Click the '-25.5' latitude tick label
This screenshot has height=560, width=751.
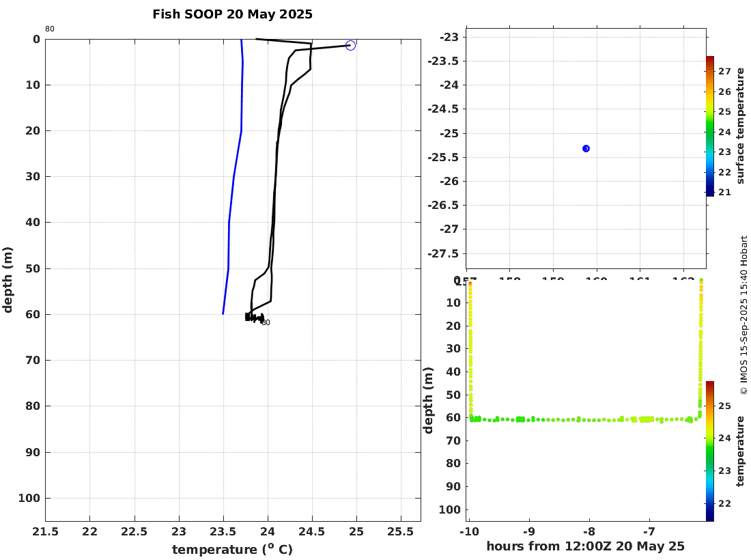(443, 157)
